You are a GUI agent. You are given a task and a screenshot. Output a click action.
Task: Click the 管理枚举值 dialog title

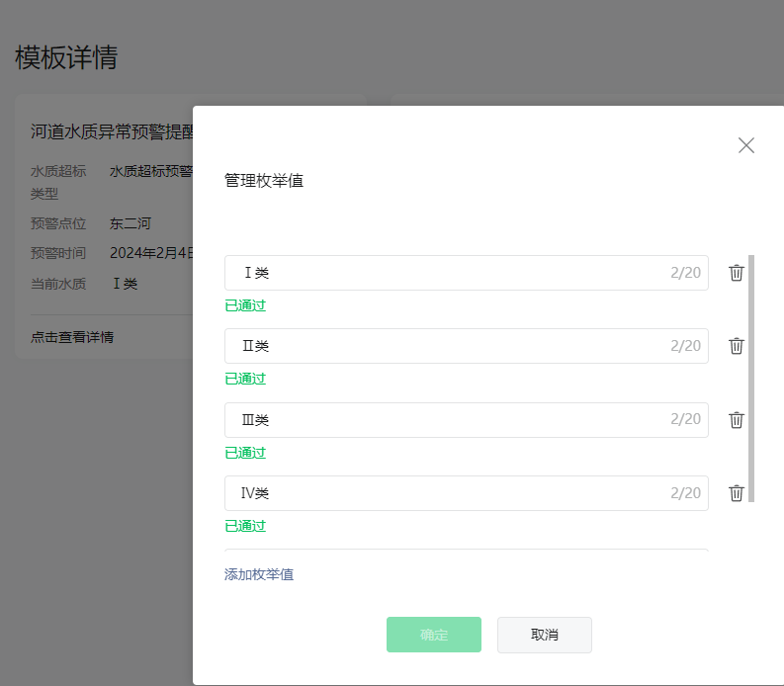point(264,181)
